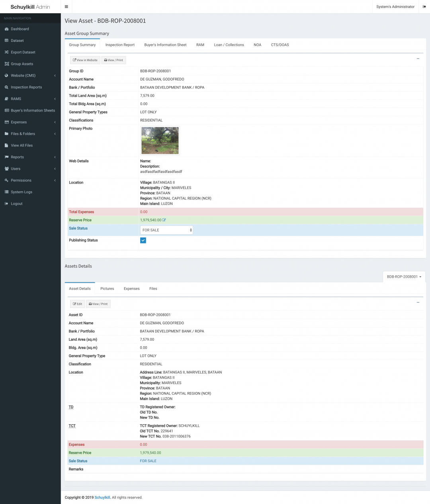Open the Dashboard sidebar icon
Screen dimensions: 430x504
point(6,29)
